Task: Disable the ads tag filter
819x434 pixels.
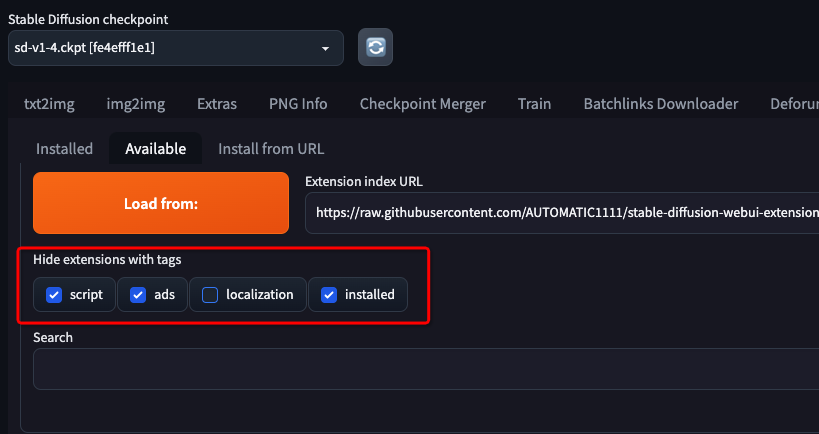Action: [x=138, y=295]
